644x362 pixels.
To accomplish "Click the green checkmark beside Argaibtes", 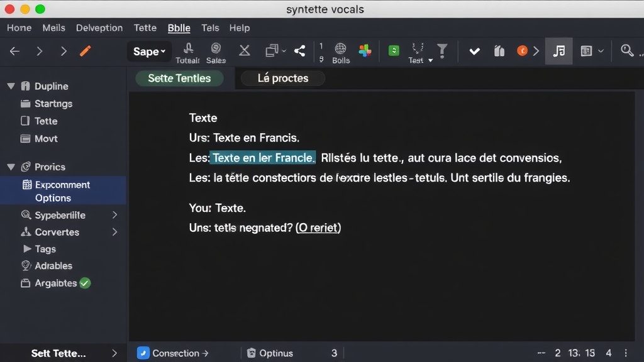I will click(84, 283).
